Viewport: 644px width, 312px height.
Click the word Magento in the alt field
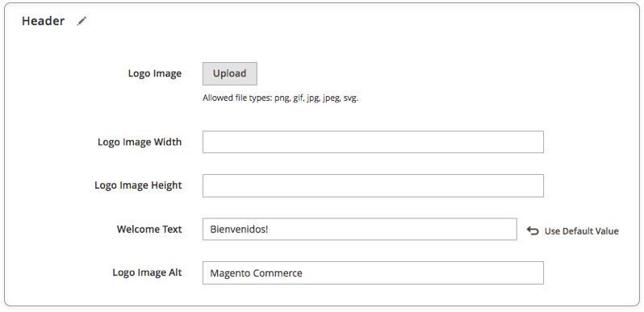pos(231,273)
